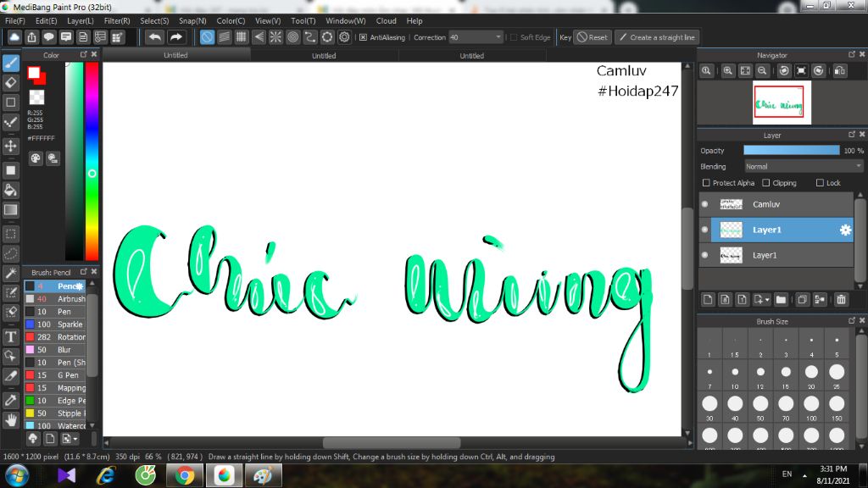Select the Move tool
868x488 pixels.
[x=10, y=146]
